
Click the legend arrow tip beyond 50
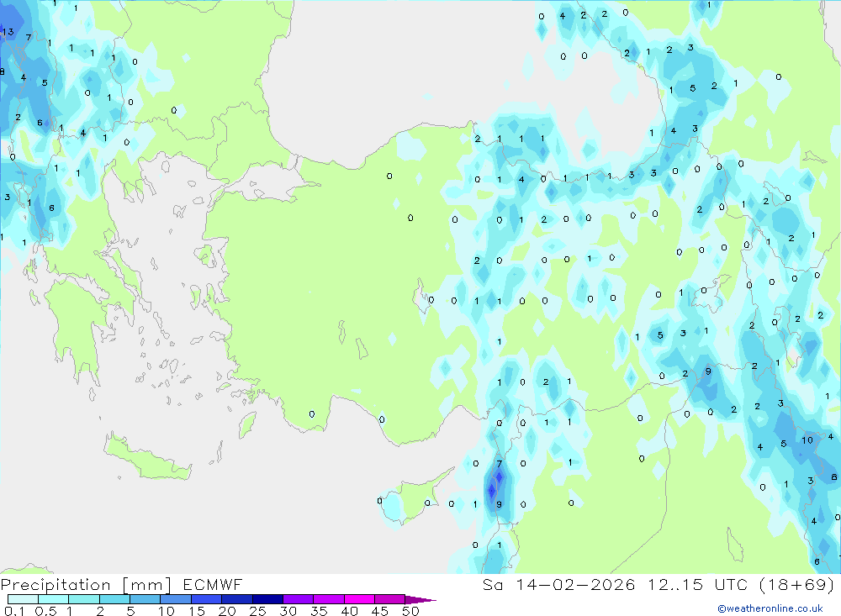[x=421, y=599]
